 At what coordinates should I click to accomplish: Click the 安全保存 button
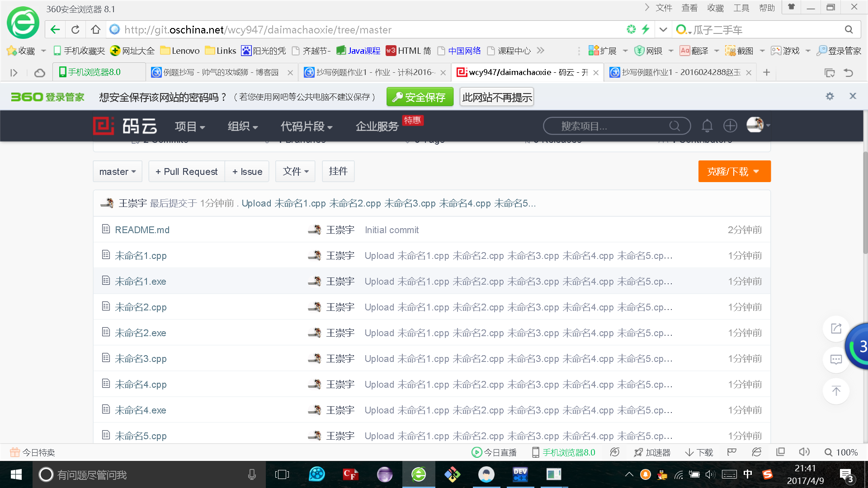point(420,97)
